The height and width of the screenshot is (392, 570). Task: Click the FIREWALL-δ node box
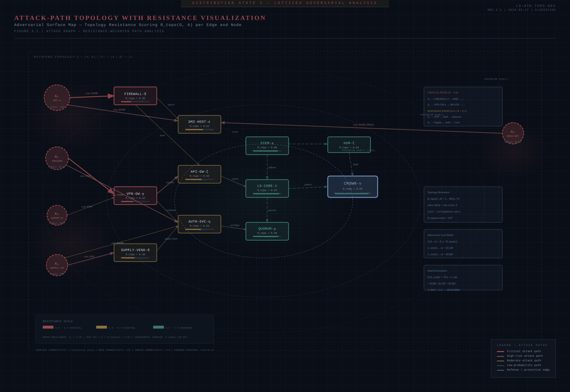[135, 96]
